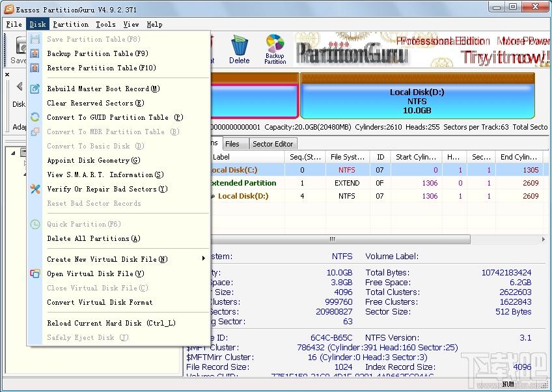The width and height of the screenshot is (552, 392).
Task: Click the Volume ID value 6C4C-B65C
Action: click(x=331, y=338)
